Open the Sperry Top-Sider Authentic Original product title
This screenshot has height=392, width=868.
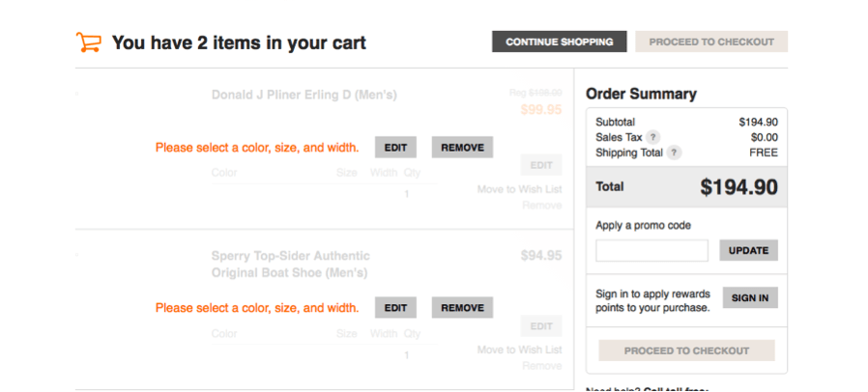coord(291,265)
